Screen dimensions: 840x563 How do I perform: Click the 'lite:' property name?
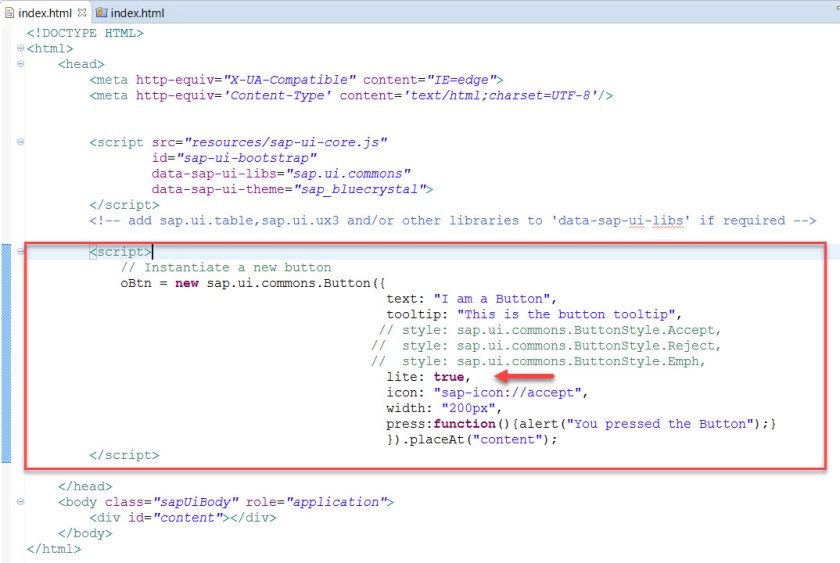click(406, 377)
